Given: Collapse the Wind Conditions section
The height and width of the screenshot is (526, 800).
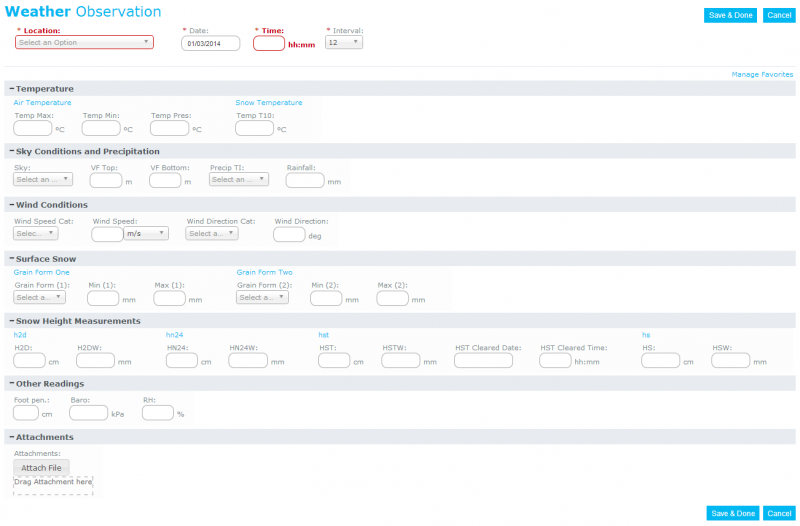Looking at the screenshot, I should click(x=12, y=205).
